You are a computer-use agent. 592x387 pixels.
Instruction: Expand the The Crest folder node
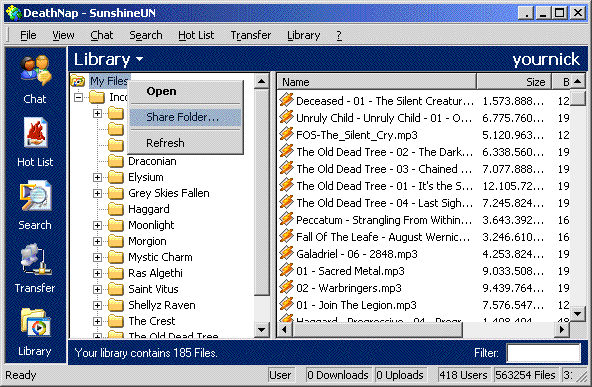tap(97, 321)
